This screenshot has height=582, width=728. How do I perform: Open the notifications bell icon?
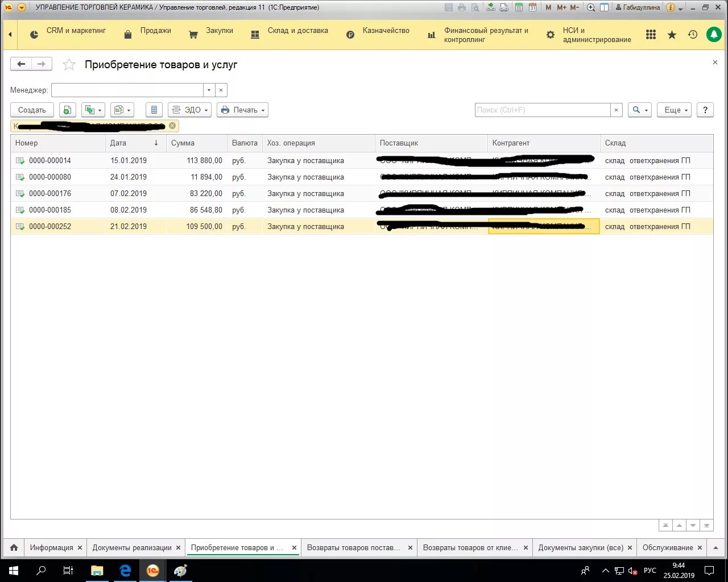(x=714, y=35)
